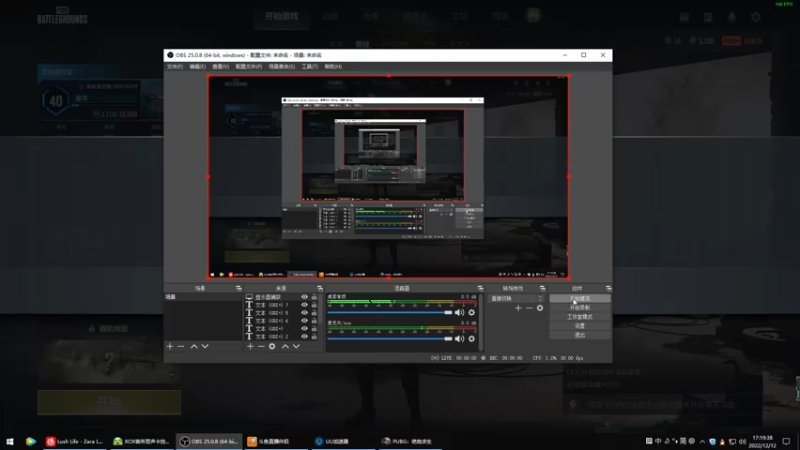This screenshot has height=450, width=800.
Task: Click the yellow 开始 start button in PUBG
Action: [109, 402]
